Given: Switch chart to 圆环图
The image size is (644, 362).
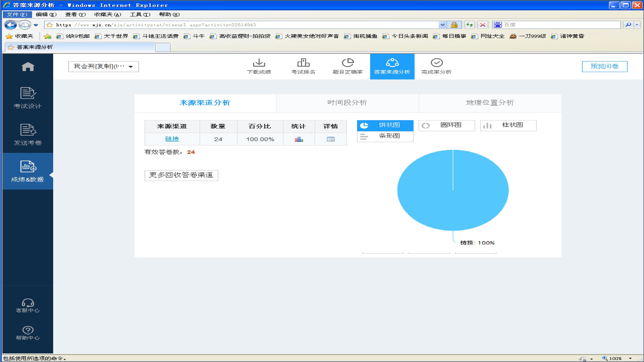Looking at the screenshot, I should 446,125.
